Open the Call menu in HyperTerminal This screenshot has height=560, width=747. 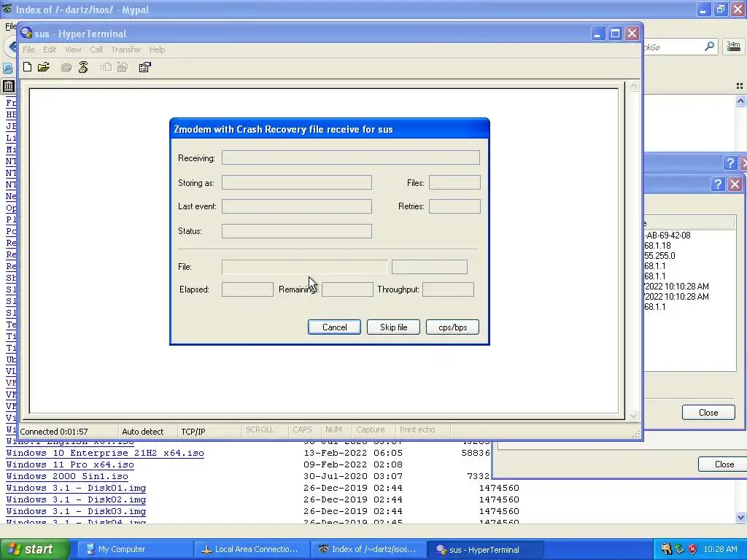(96, 50)
